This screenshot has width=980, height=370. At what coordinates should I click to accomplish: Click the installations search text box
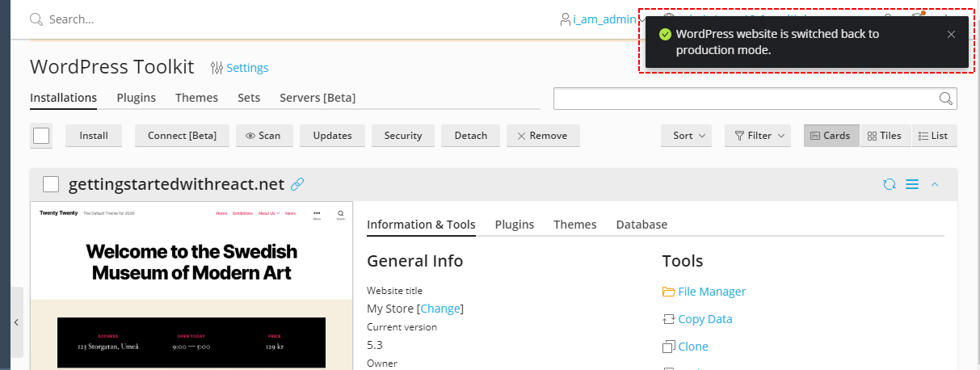point(746,99)
